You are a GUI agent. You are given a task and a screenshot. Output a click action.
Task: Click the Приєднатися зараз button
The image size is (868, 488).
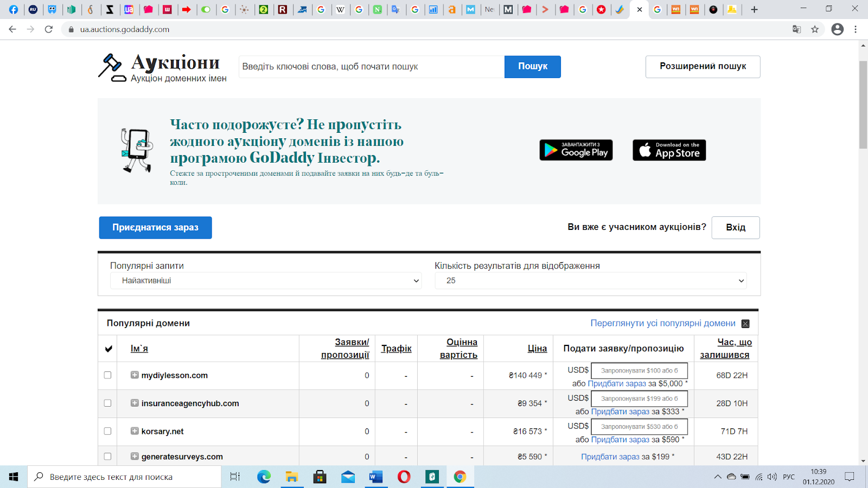tap(155, 228)
